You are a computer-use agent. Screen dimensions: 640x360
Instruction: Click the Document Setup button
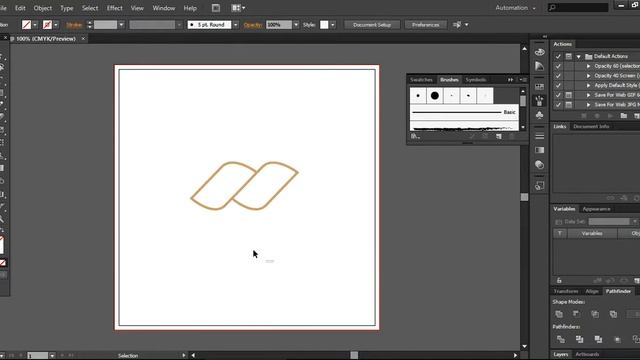coord(372,25)
